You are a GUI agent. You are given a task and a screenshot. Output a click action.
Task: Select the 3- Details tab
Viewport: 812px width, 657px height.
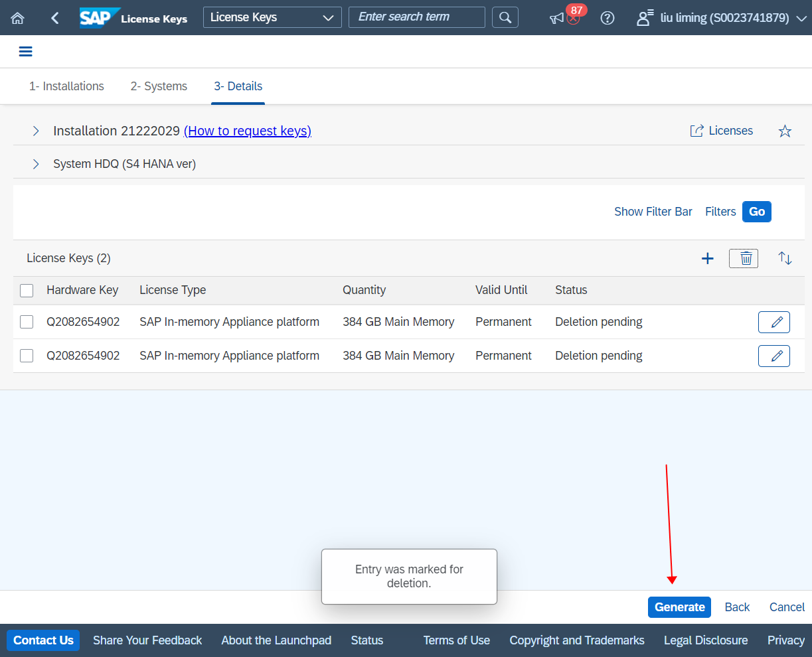238,86
